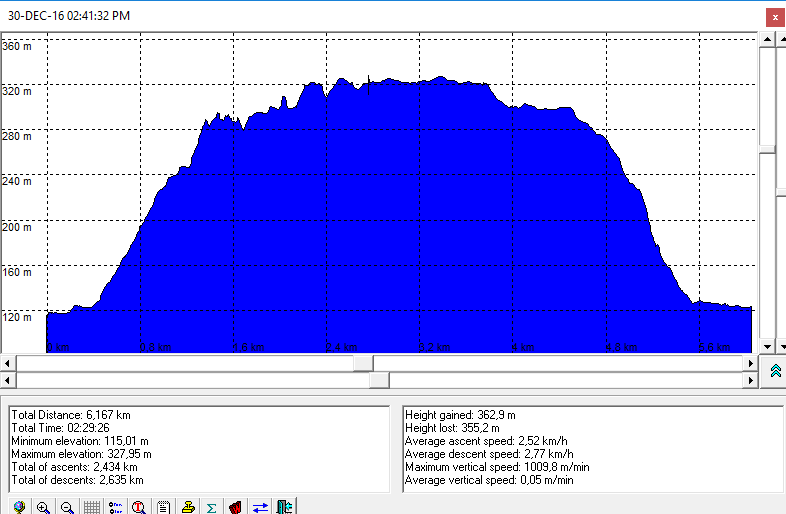Click the globe map icon in toolbar
Viewport: 786px width, 514px height.
coord(19,507)
